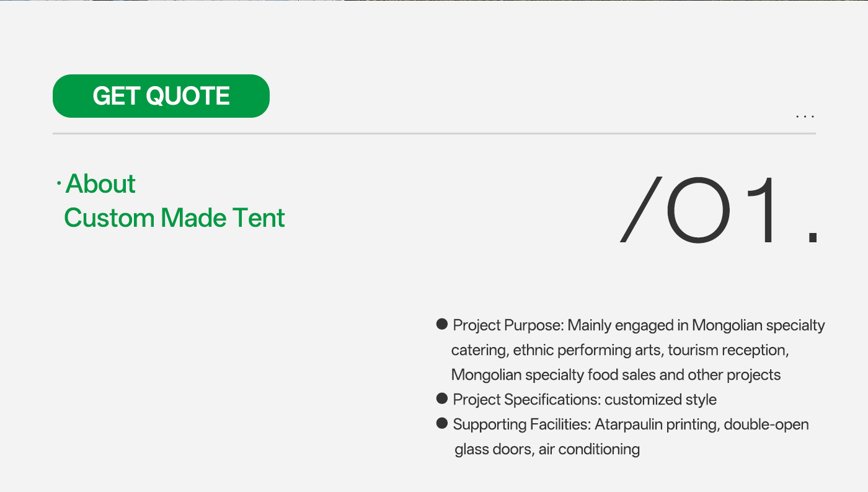
Task: Click the square period ending /01.
Action: coord(813,237)
